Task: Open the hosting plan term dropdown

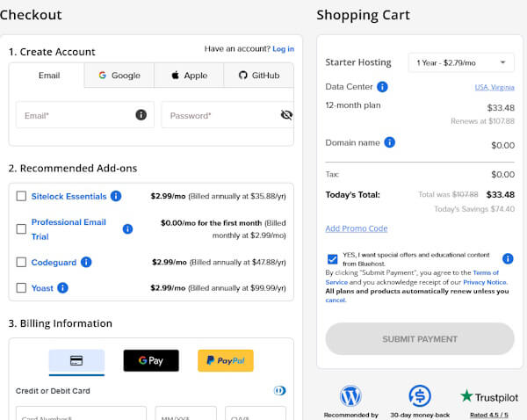Action: (x=461, y=62)
